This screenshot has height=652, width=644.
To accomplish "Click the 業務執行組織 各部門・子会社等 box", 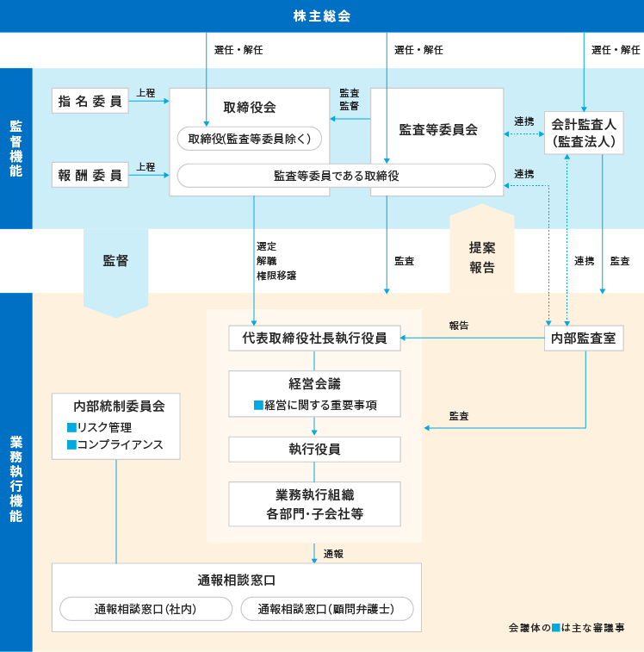I will pos(314,504).
